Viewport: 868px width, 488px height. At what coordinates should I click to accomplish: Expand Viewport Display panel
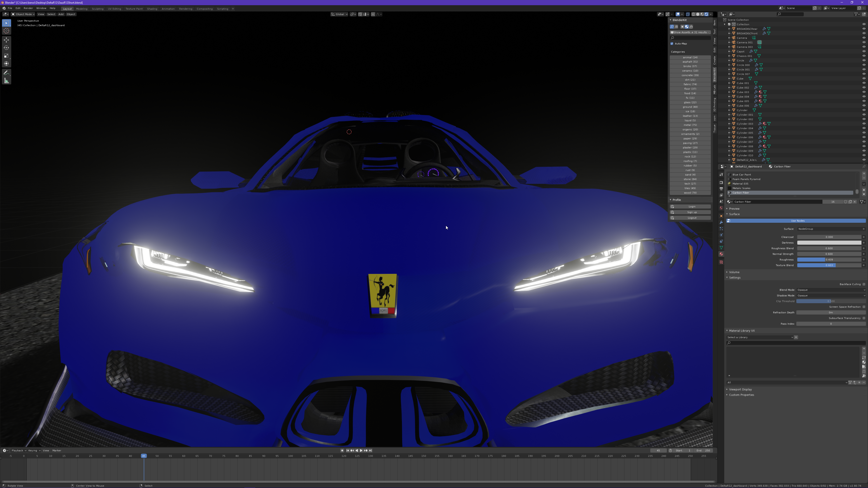tap(740, 389)
